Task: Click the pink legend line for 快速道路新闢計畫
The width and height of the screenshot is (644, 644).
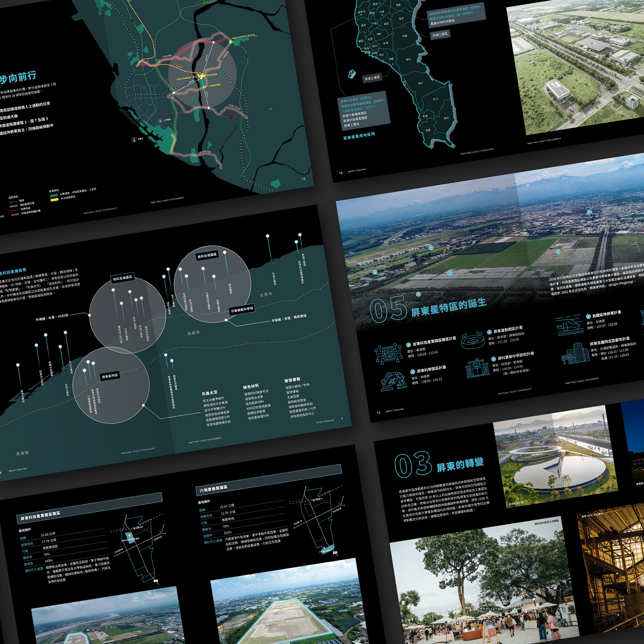Action: tap(15, 215)
